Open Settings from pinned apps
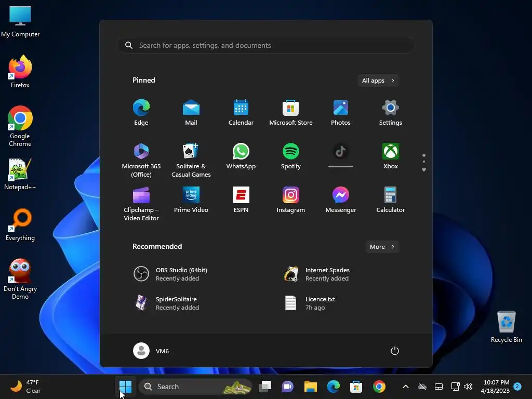This screenshot has width=532, height=399. [391, 112]
